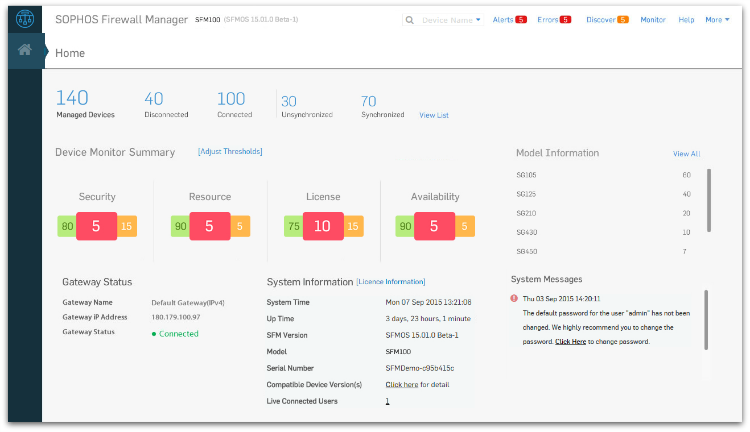Click the Availability heading in Device Monitor
This screenshot has width=750, height=432.
click(435, 197)
